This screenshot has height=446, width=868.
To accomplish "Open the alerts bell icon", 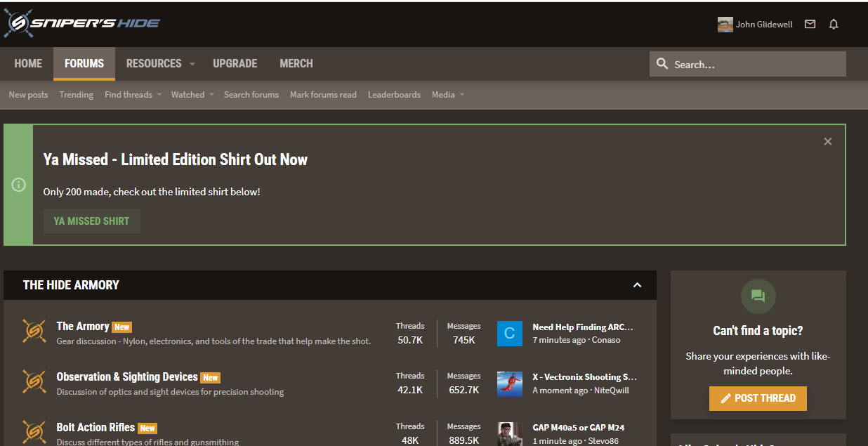I will [x=834, y=25].
